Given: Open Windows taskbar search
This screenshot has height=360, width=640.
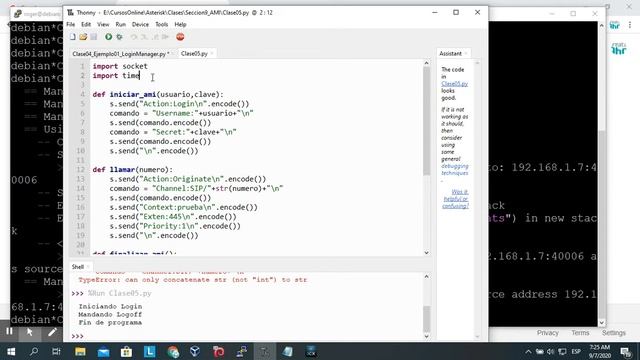Looking at the screenshot, I should tap(34, 351).
